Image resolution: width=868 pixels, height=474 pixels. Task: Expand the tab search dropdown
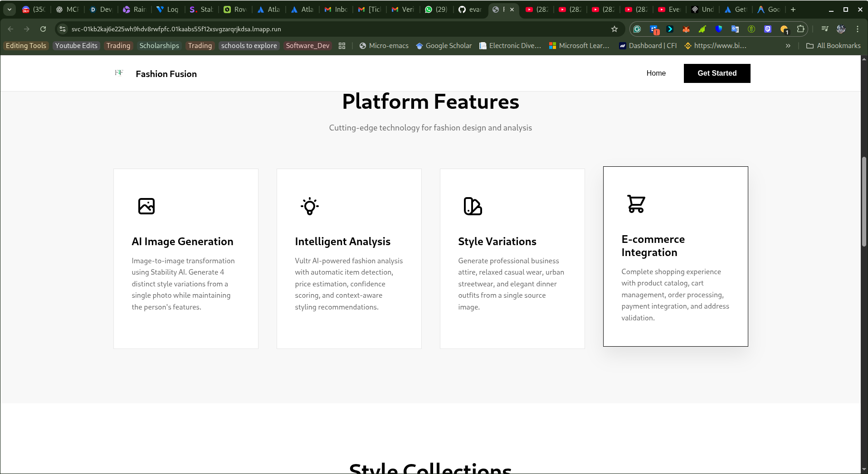pos(10,10)
